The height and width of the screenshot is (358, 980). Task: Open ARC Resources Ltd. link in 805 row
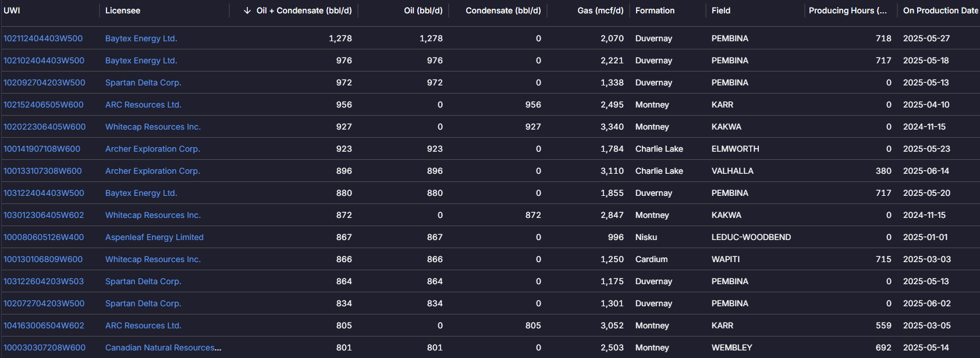(143, 325)
